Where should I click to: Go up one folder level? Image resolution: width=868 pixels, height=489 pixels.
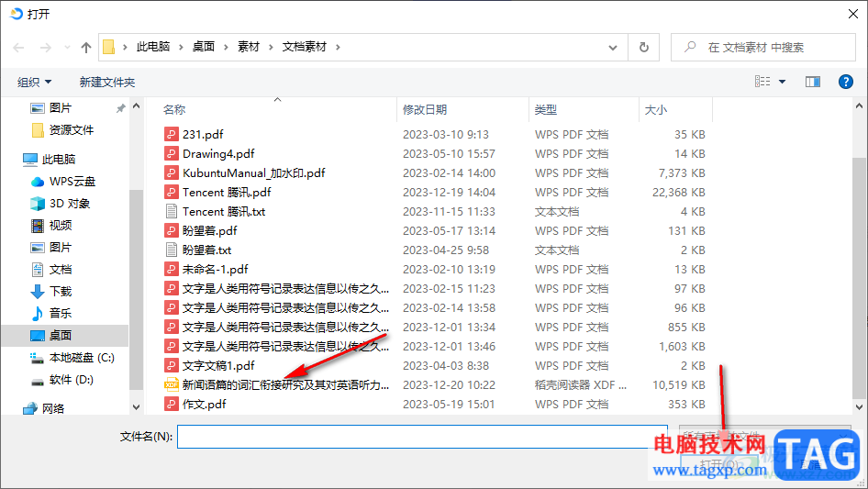click(x=86, y=48)
